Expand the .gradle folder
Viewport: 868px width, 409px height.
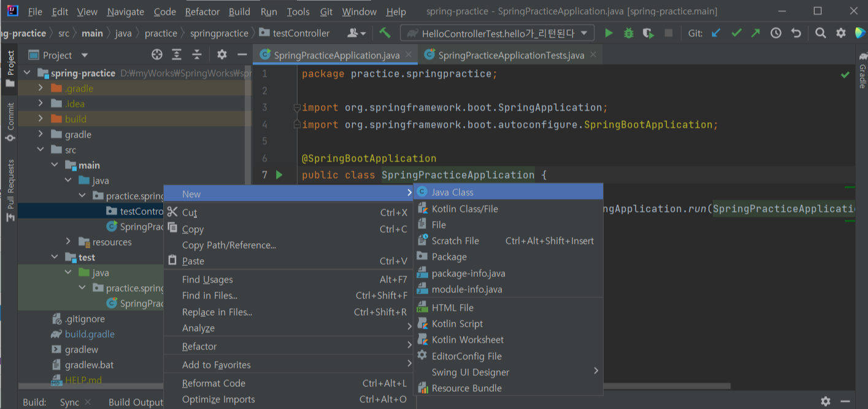point(40,88)
